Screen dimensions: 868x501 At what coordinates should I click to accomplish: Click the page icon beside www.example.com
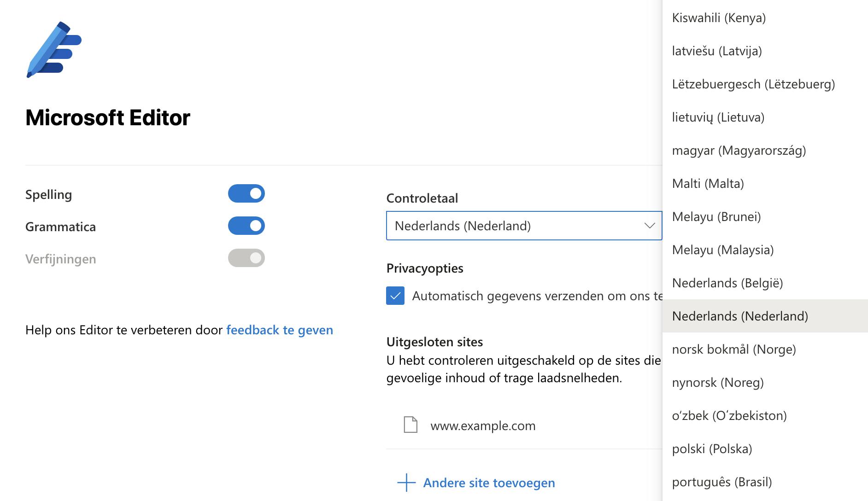pos(410,425)
